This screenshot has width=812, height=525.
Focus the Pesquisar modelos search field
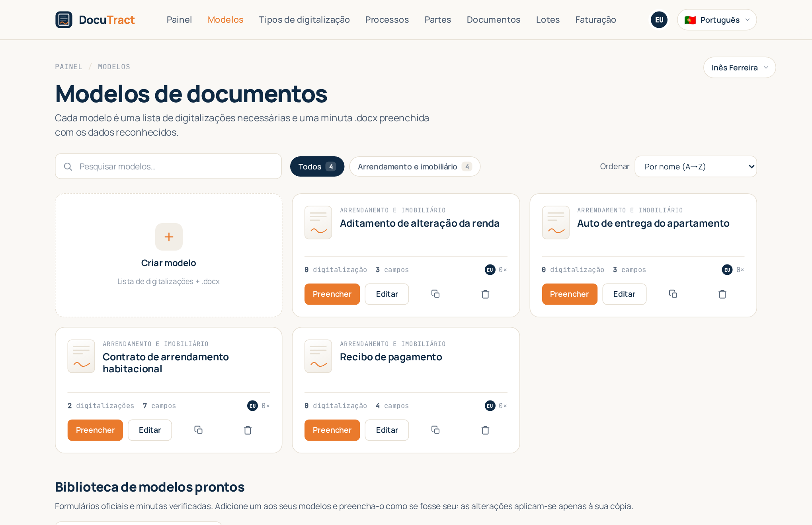pos(168,166)
